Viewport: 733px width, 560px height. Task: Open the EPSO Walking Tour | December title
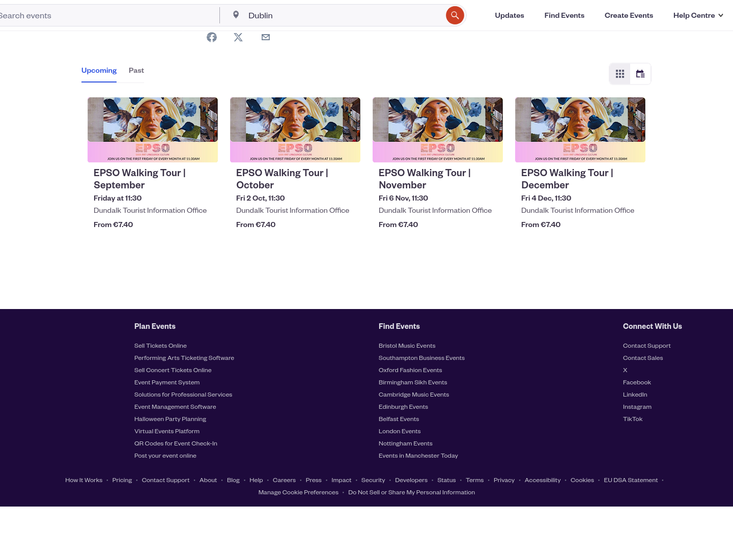coord(567,179)
